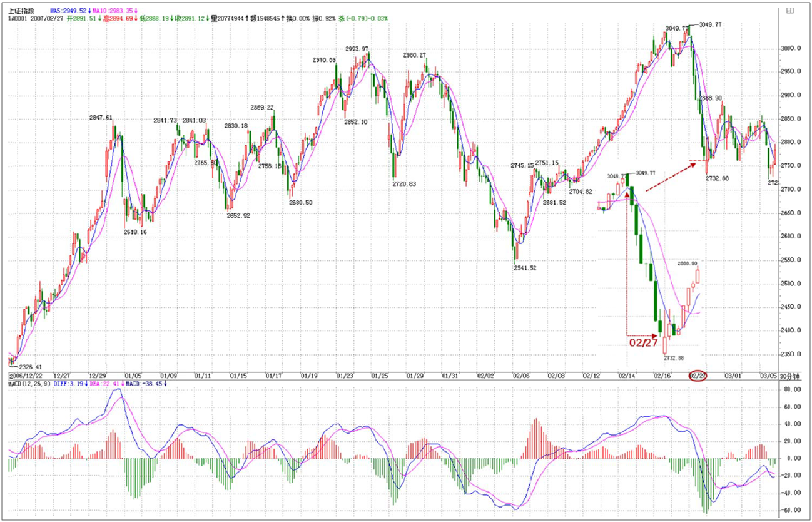Image resolution: width=812 pixels, height=522 pixels.
Task: Click the 01/19 date on time axis
Action: 309,376
